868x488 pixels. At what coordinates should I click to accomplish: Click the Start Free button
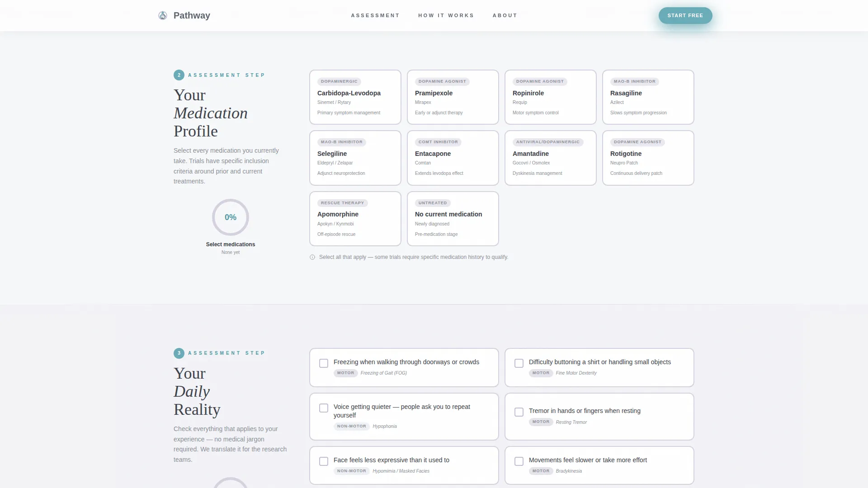(685, 15)
